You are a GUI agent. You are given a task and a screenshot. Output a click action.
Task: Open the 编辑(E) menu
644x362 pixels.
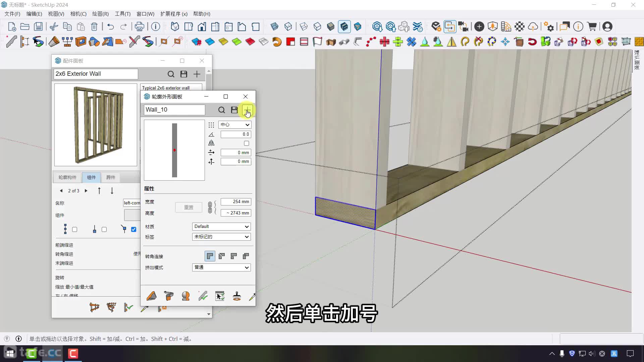click(34, 14)
